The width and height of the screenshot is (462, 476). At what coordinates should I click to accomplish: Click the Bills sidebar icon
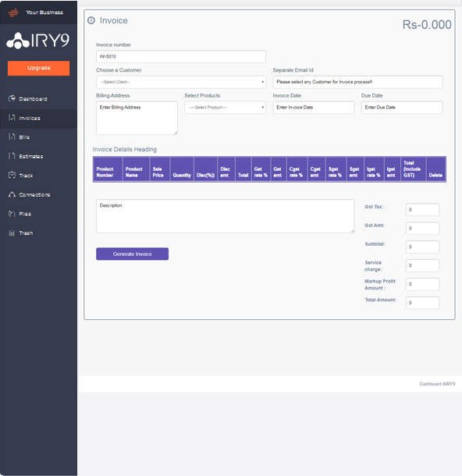[12, 137]
